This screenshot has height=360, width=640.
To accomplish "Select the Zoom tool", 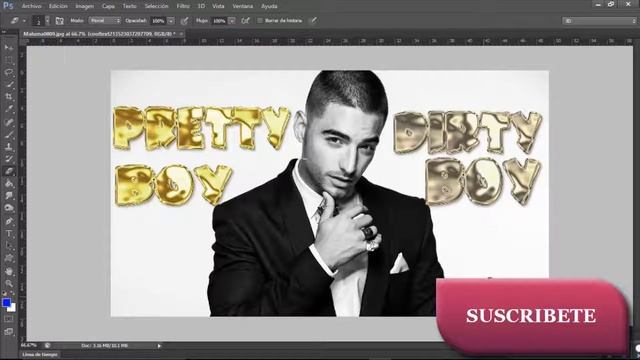I will coord(9,283).
